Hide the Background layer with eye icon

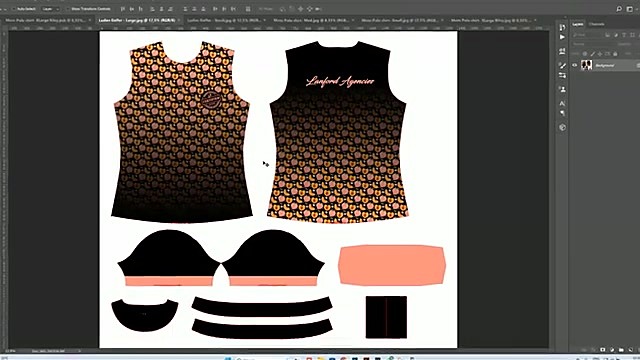point(575,65)
